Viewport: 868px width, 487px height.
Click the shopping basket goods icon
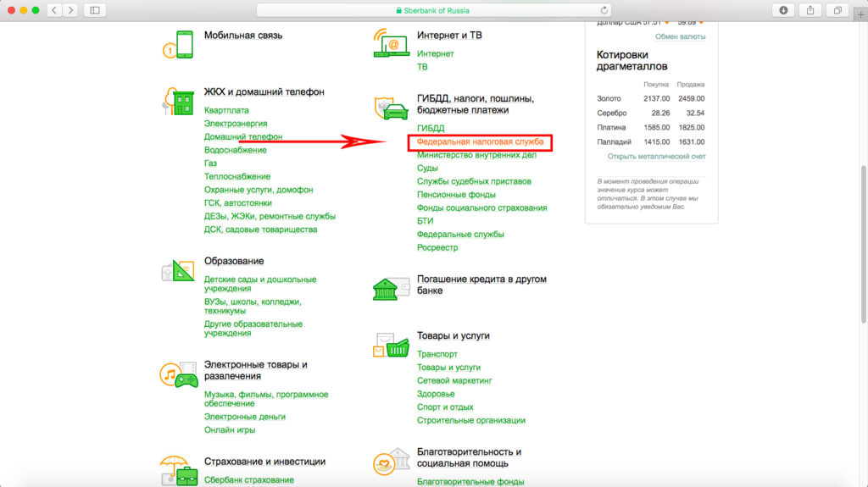tap(391, 344)
